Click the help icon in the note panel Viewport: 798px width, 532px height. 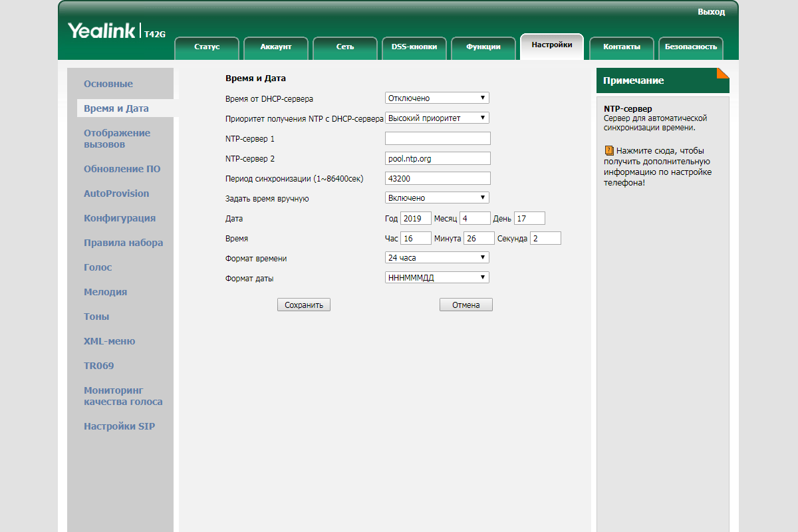[608, 151]
